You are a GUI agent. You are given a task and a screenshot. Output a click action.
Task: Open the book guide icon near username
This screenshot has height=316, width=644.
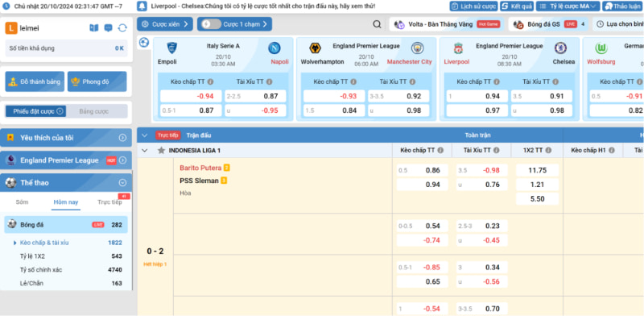(x=94, y=28)
